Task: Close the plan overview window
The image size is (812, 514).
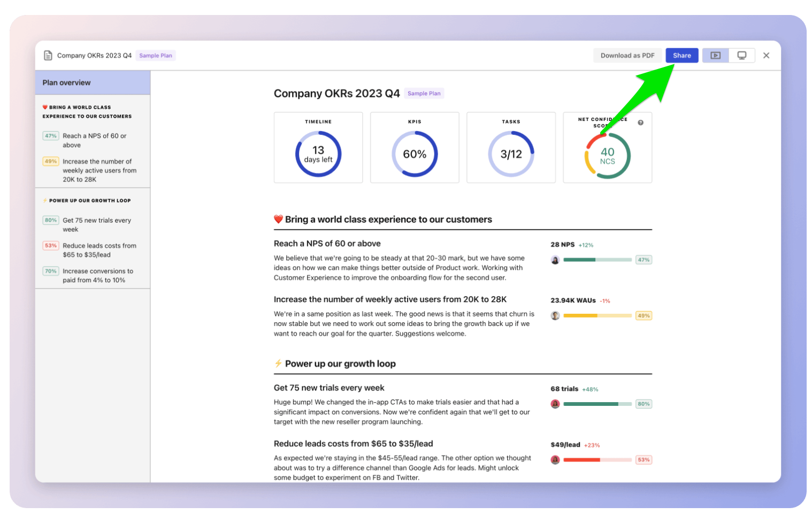Action: tap(766, 56)
